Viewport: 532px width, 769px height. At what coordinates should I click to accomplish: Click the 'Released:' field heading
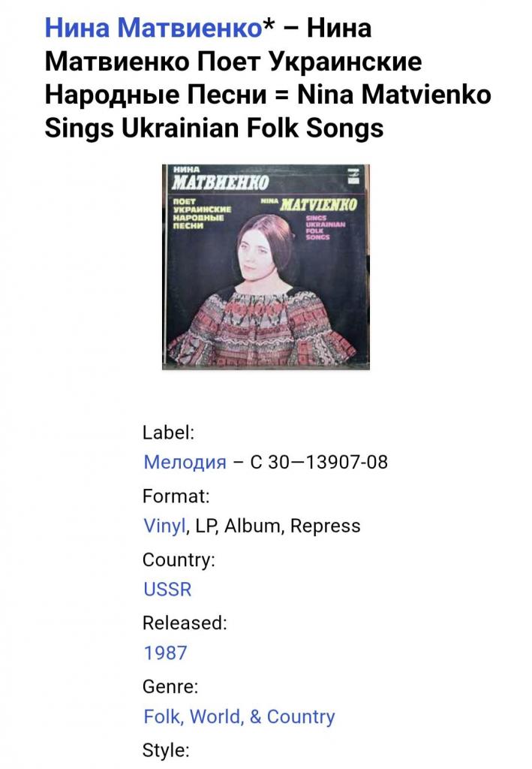coord(185,623)
